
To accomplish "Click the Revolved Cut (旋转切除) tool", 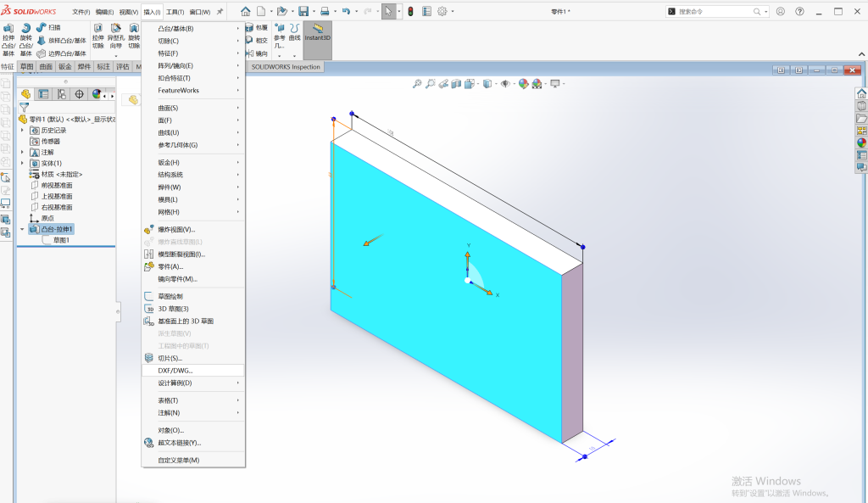I will tap(134, 36).
